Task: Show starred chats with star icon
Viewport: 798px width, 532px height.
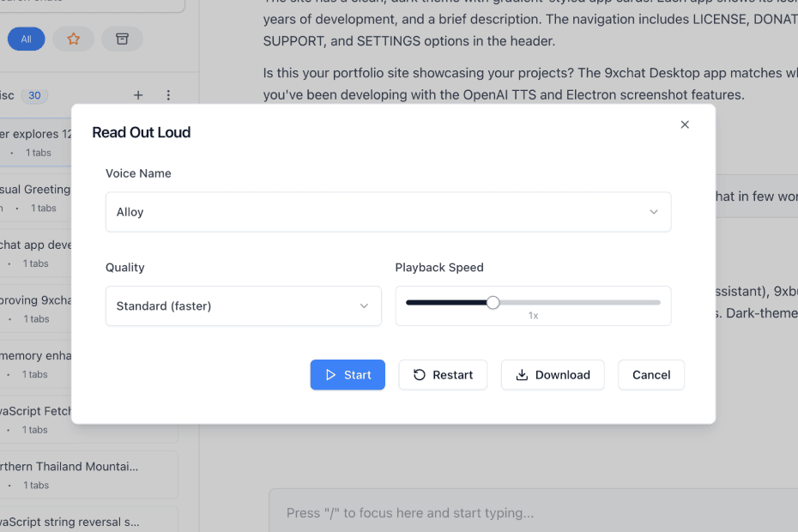Action: [x=74, y=39]
